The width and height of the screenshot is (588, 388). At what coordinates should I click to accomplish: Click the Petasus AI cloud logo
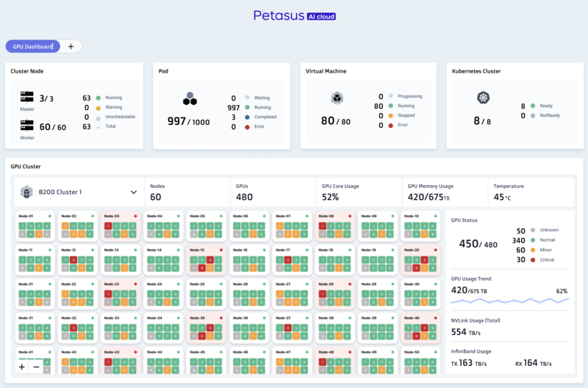(x=294, y=15)
